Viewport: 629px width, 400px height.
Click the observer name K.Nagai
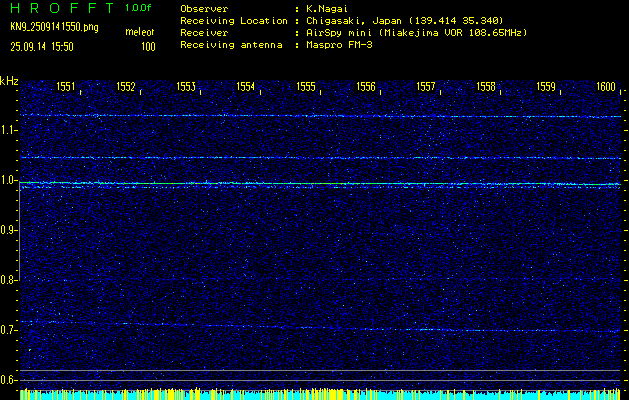coord(326,8)
